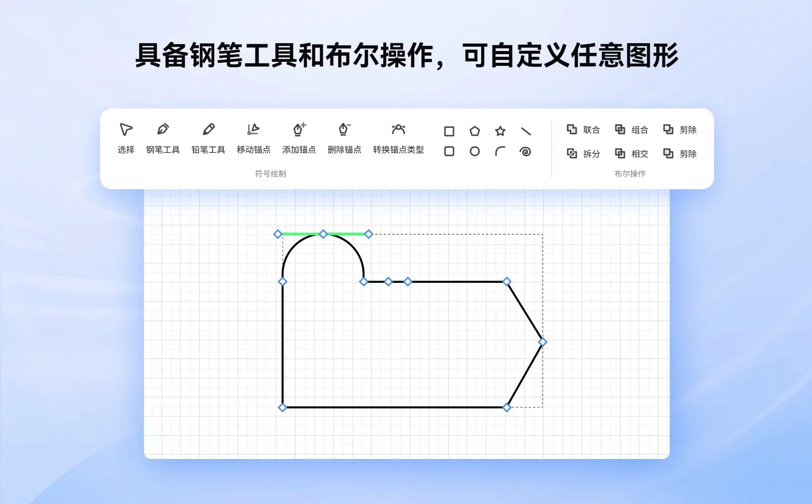The height and width of the screenshot is (504, 812).
Task: Apply the 拆分 split boolean operation
Action: tap(584, 154)
